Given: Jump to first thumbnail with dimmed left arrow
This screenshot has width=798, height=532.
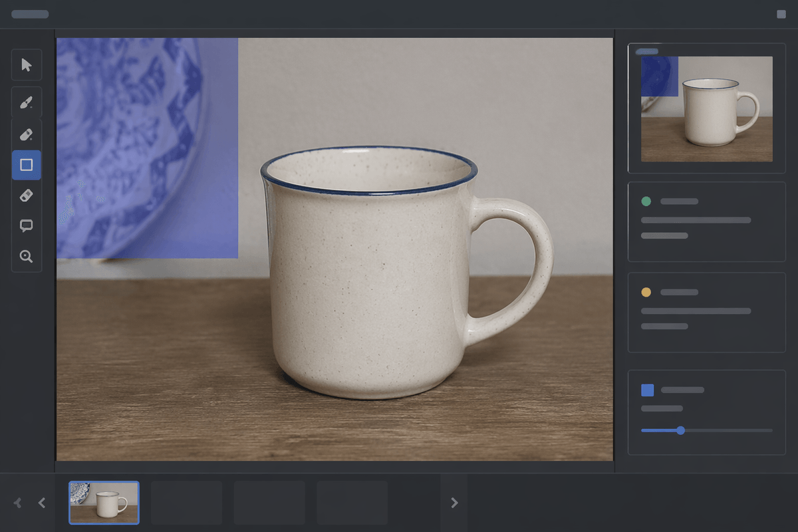Looking at the screenshot, I should [18, 503].
